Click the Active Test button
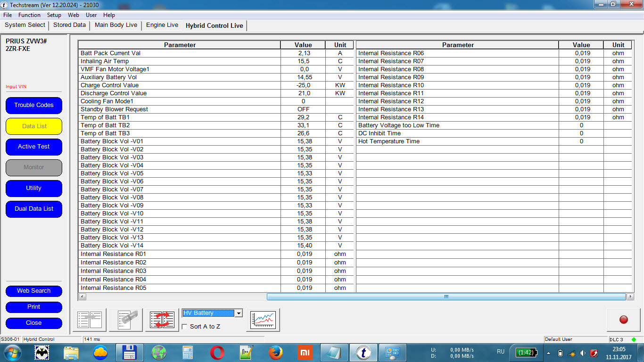This screenshot has width=644, height=362. pyautogui.click(x=34, y=147)
